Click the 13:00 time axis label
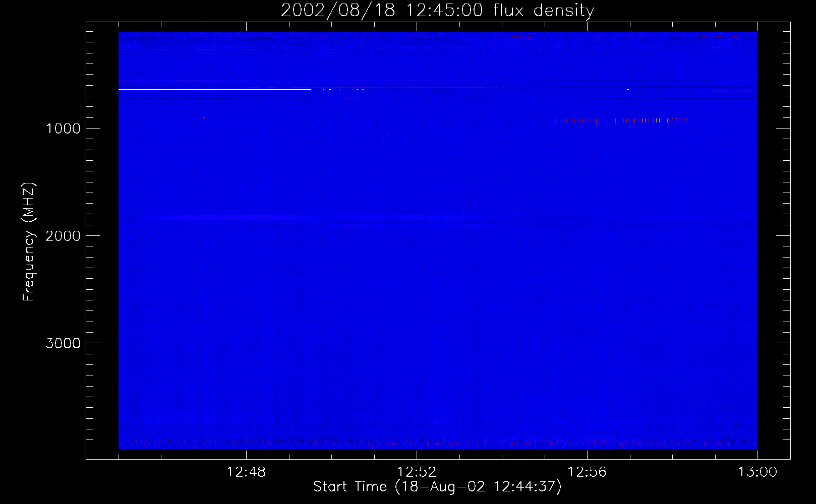This screenshot has height=504, width=816. click(x=757, y=472)
